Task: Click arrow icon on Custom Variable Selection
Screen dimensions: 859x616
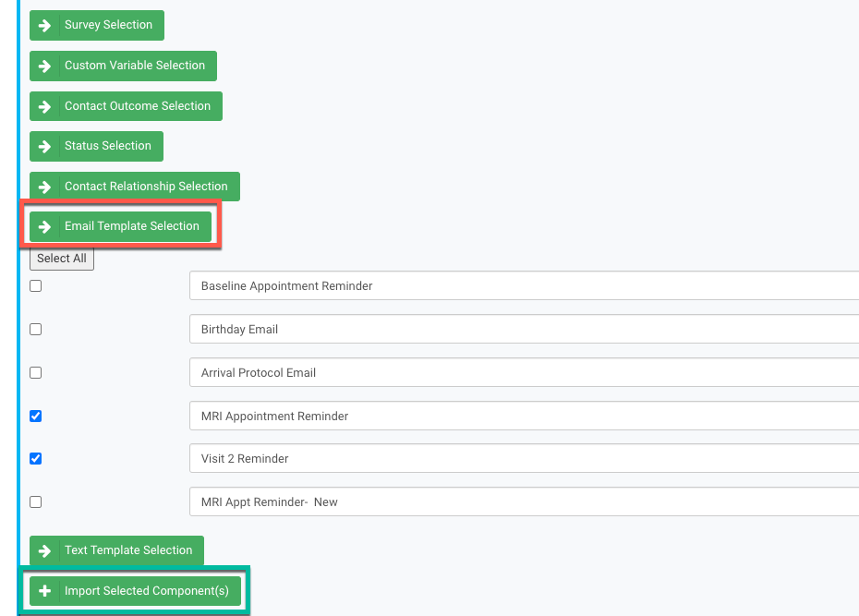Action: click(44, 66)
